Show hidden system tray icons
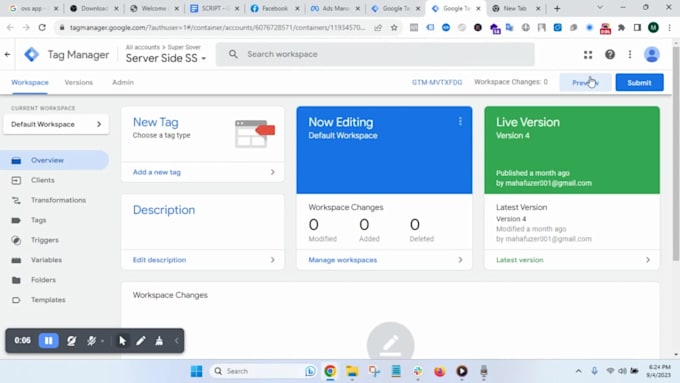The width and height of the screenshot is (680, 383). [579, 371]
